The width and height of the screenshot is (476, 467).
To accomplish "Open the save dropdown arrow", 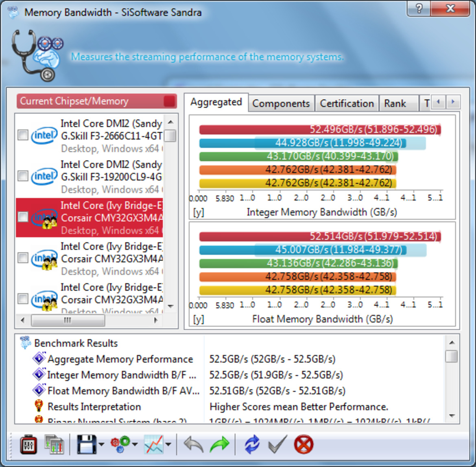I will pos(101,445).
